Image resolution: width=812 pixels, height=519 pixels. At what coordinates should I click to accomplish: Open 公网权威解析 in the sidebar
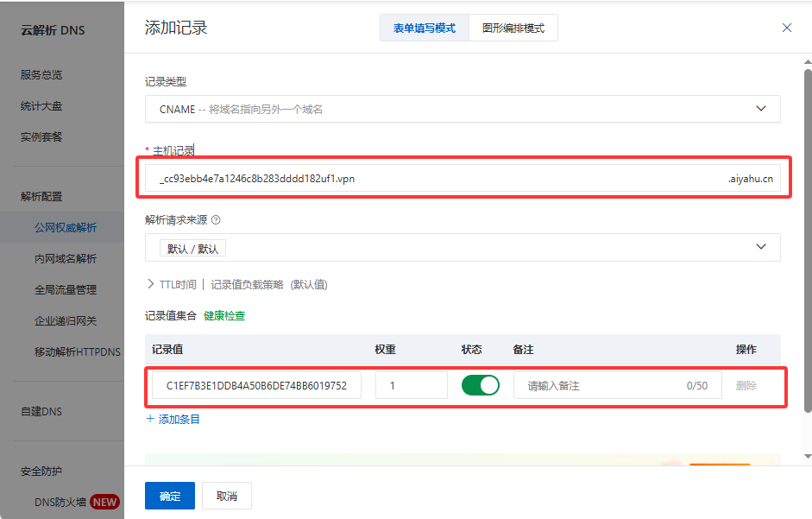pos(66,228)
